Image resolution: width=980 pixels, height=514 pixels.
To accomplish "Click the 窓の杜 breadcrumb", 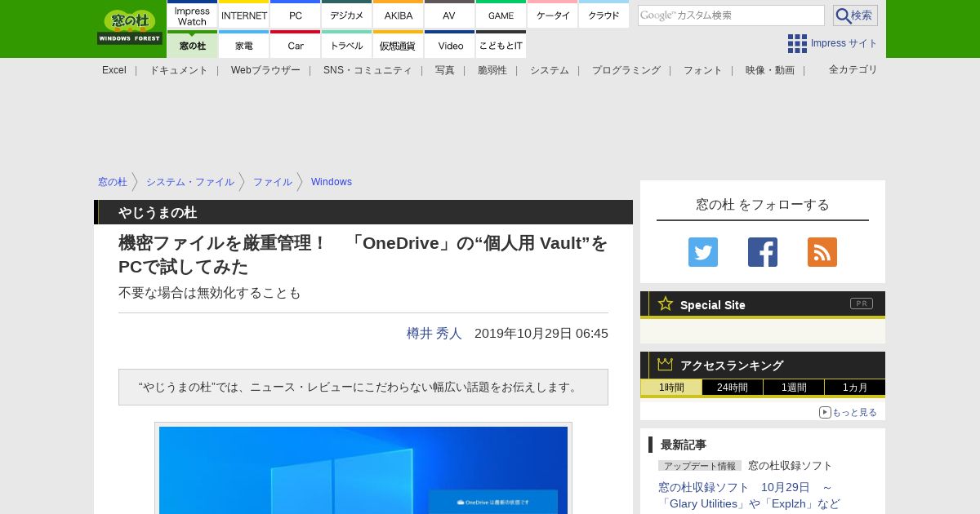I will [113, 182].
